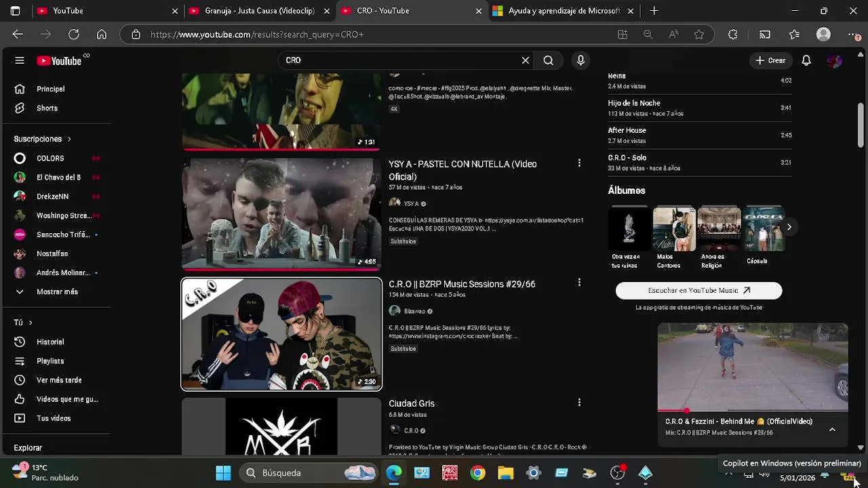The height and width of the screenshot is (488, 868).
Task: Close the CRO - YouTube tab
Action: 479,11
